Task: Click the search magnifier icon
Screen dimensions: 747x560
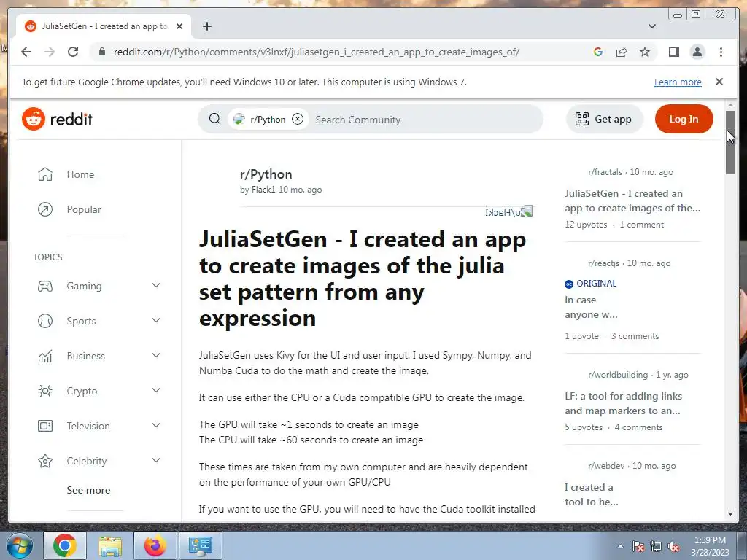Action: pyautogui.click(x=215, y=119)
